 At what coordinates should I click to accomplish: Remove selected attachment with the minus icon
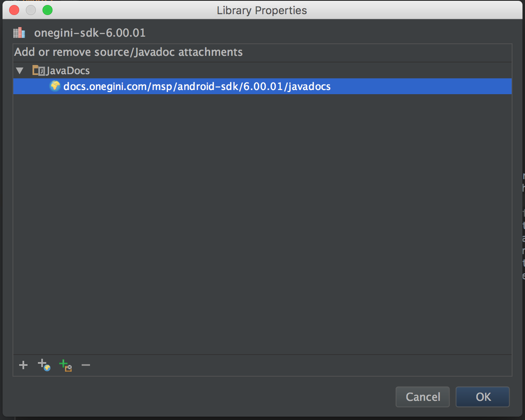(x=85, y=365)
